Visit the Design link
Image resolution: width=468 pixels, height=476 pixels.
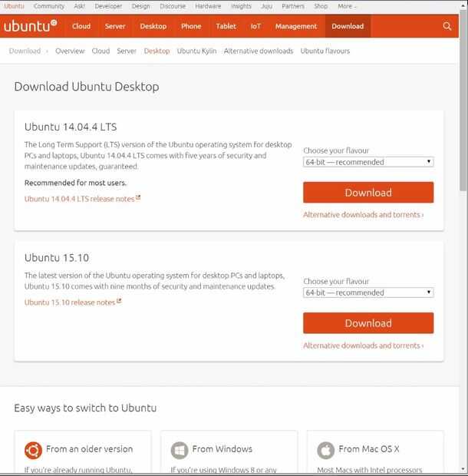pyautogui.click(x=140, y=6)
